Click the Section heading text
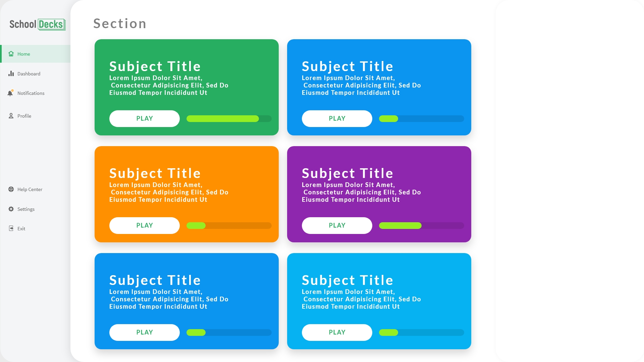This screenshot has width=644, height=362. [x=120, y=23]
